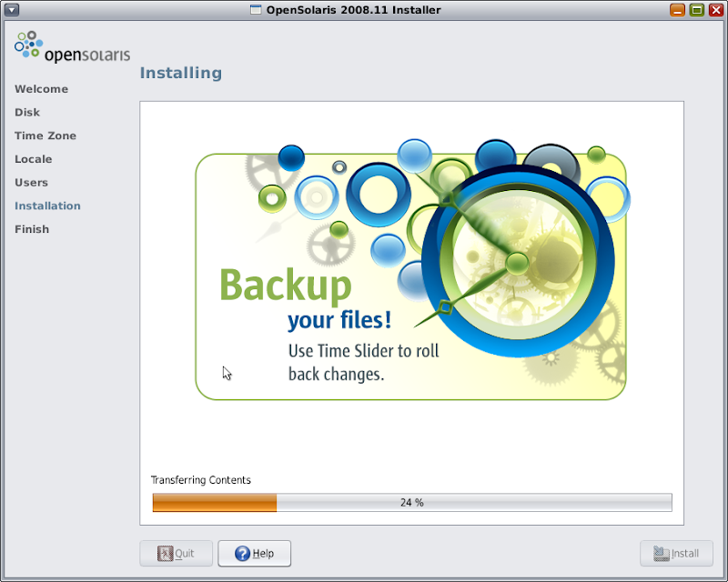This screenshot has width=728, height=582.
Task: Click the question mark icon on Help
Action: tap(242, 553)
